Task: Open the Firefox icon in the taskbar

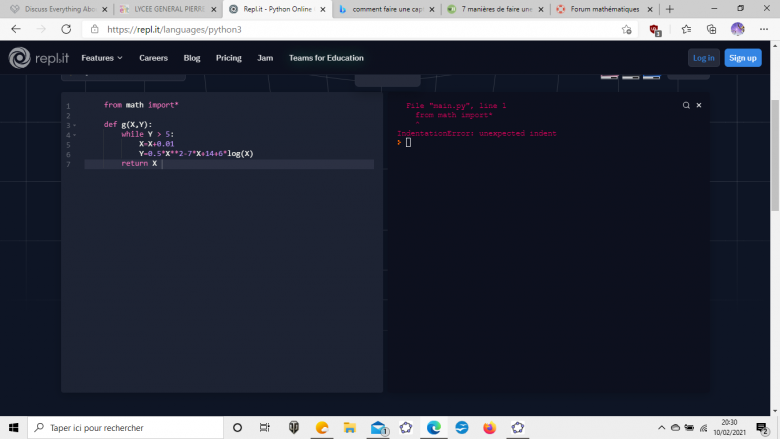Action: (x=489, y=427)
